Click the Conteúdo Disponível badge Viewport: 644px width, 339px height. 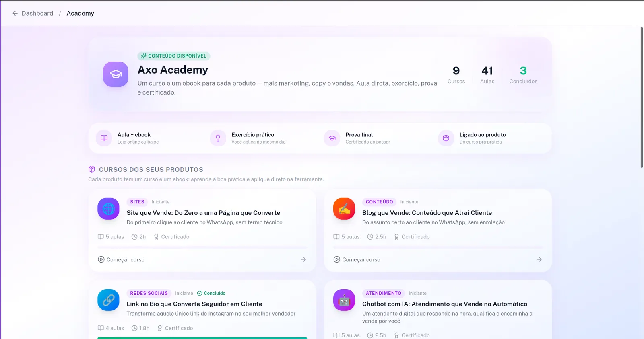174,56
